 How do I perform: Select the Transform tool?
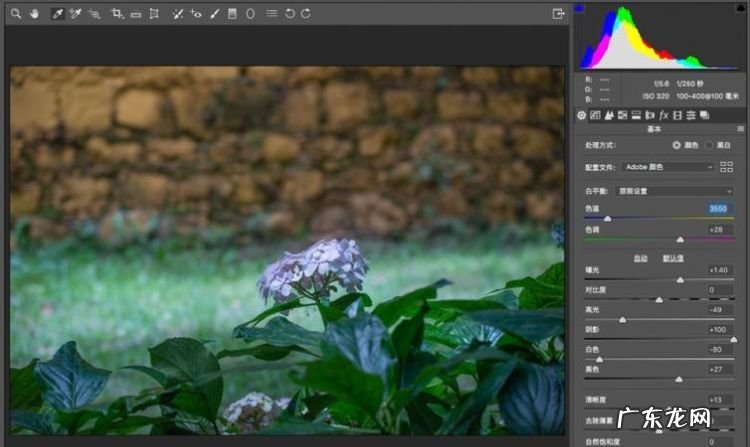154,13
